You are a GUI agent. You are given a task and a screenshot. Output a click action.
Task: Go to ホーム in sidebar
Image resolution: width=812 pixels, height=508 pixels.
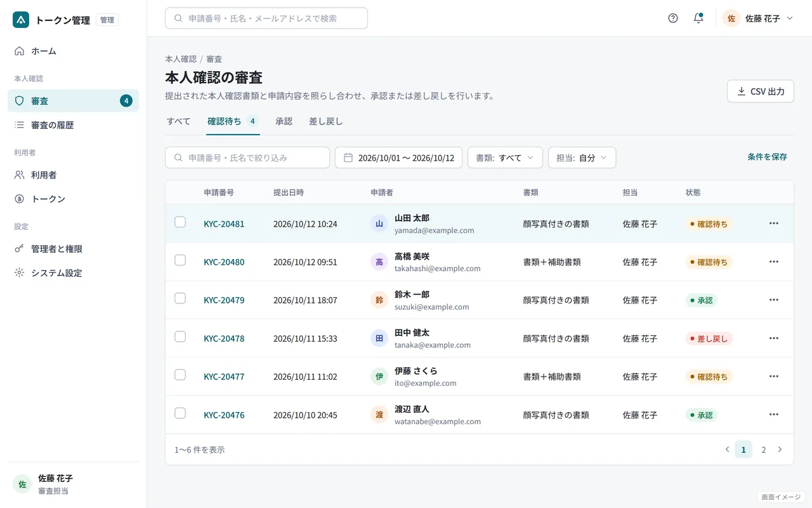73,51
